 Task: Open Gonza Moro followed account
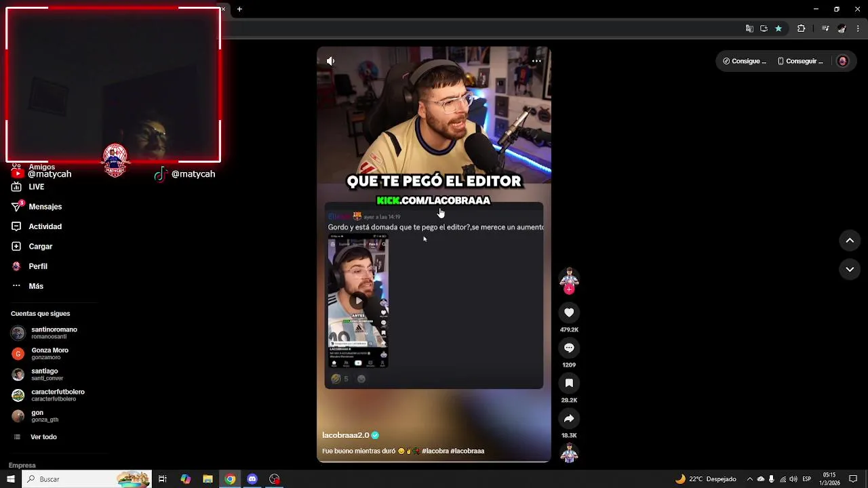(x=41, y=354)
